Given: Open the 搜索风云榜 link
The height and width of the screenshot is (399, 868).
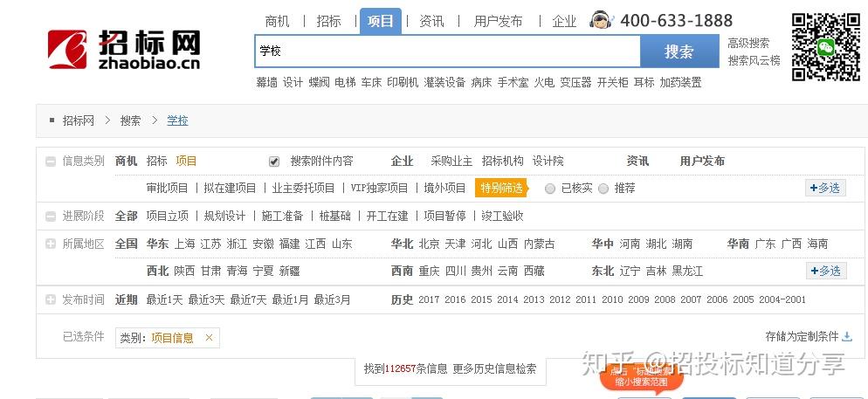Looking at the screenshot, I should 754,60.
